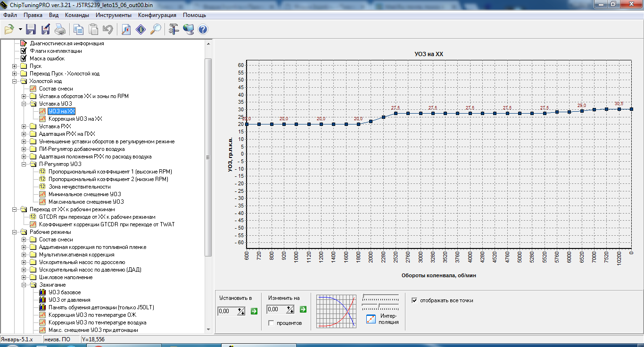The image size is (644, 347).
Task: Toggle the отображать все точки checkbox
Action: pos(414,300)
